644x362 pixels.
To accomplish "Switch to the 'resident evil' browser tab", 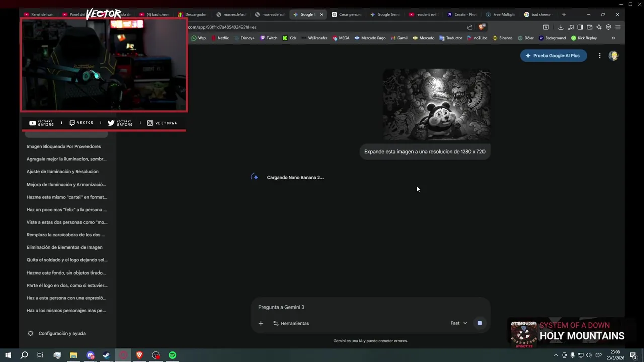I will click(x=424, y=14).
